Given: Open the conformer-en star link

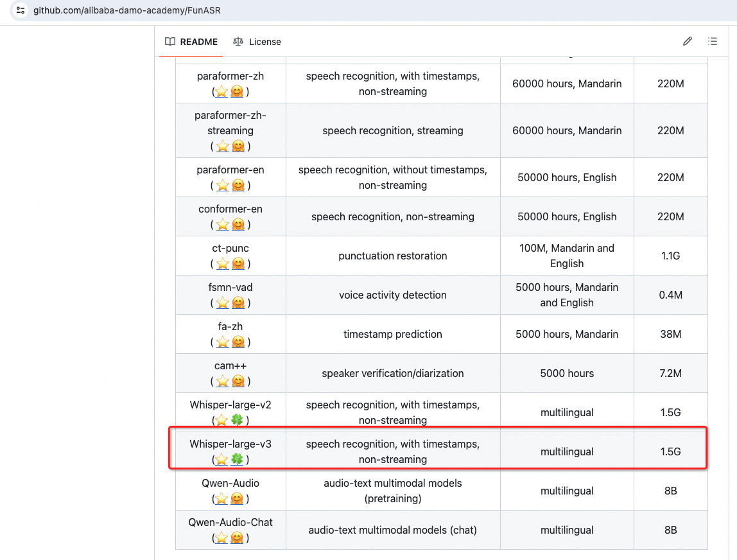Looking at the screenshot, I should [x=223, y=224].
